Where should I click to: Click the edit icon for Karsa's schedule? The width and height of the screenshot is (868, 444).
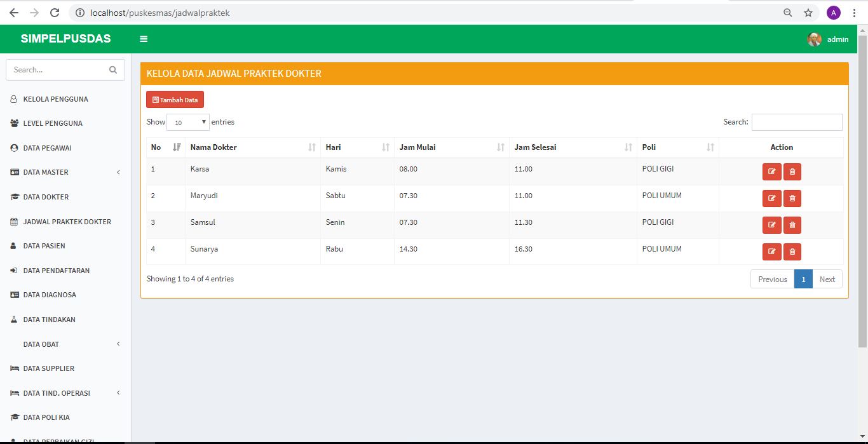click(771, 172)
